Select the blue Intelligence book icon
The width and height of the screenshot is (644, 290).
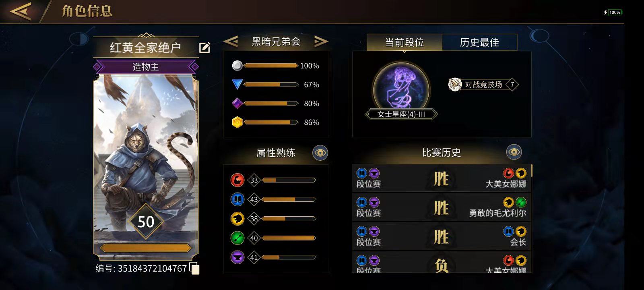click(237, 199)
